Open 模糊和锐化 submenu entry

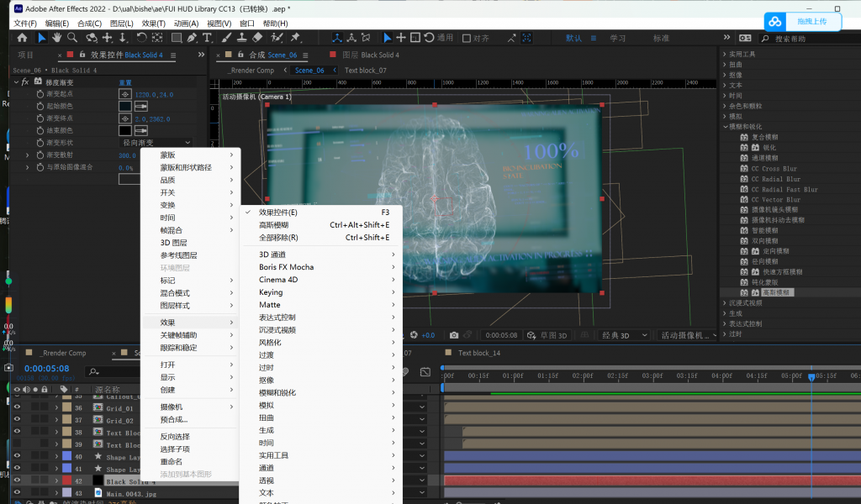[324, 392]
